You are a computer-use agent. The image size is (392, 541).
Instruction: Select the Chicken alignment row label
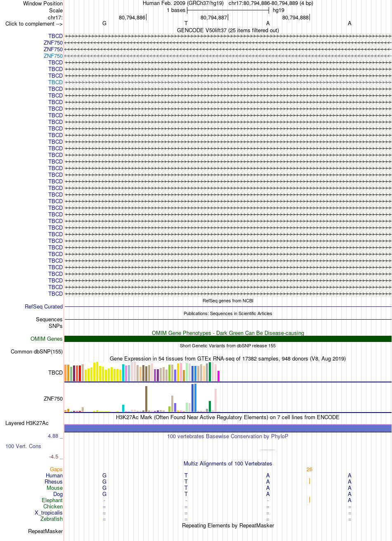point(53,507)
